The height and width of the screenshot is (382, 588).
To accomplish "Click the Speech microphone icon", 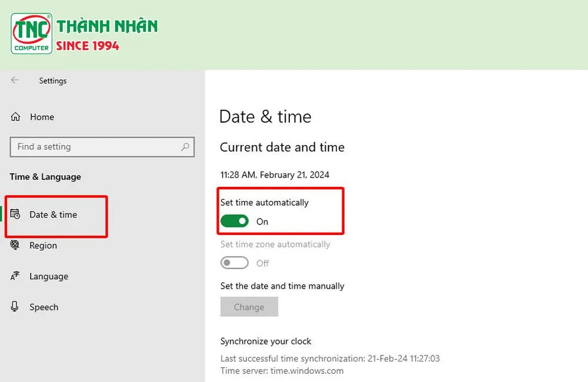I will tap(16, 307).
